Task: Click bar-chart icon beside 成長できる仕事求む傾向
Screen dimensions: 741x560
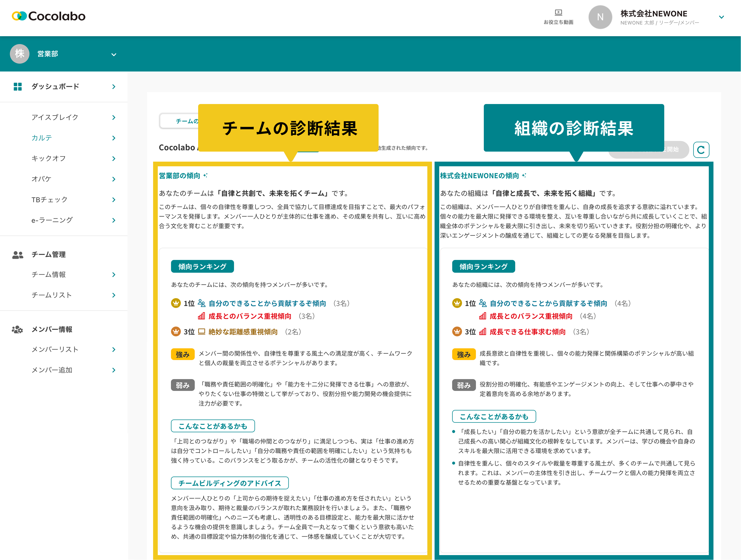Action: 482,332
